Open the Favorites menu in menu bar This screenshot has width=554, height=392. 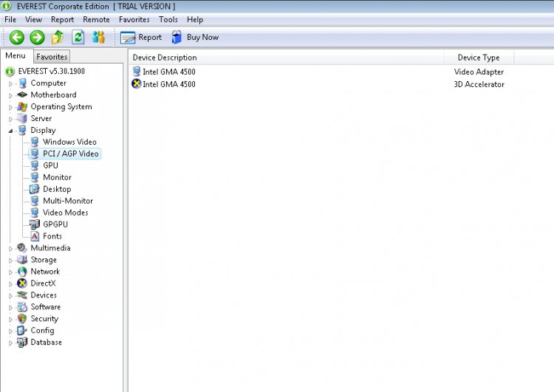pyautogui.click(x=134, y=20)
